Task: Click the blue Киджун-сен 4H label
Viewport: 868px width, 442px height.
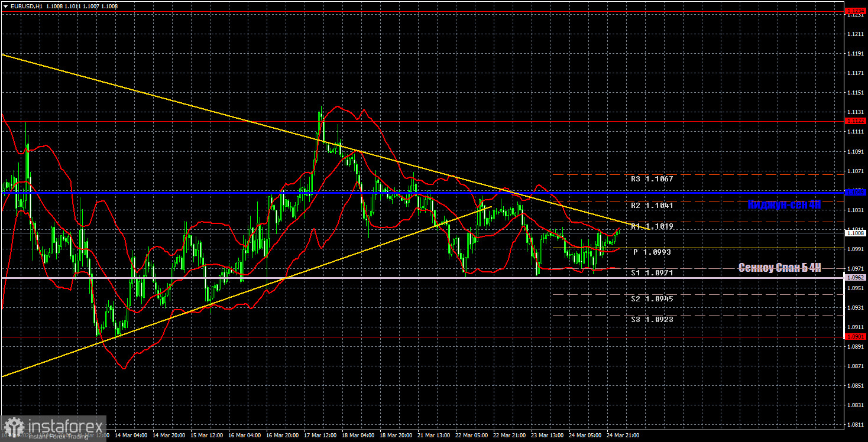Action: pyautogui.click(x=784, y=205)
